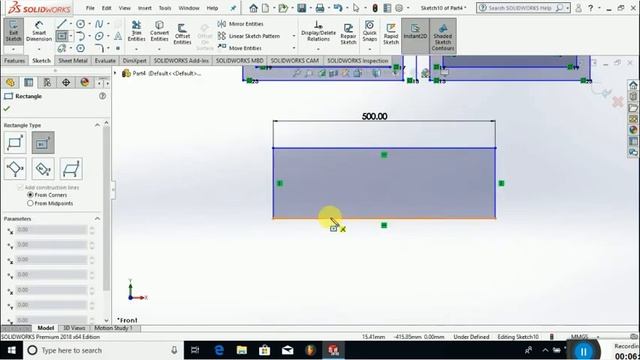Open the Insert menu
640x360 pixels.
tap(144, 8)
